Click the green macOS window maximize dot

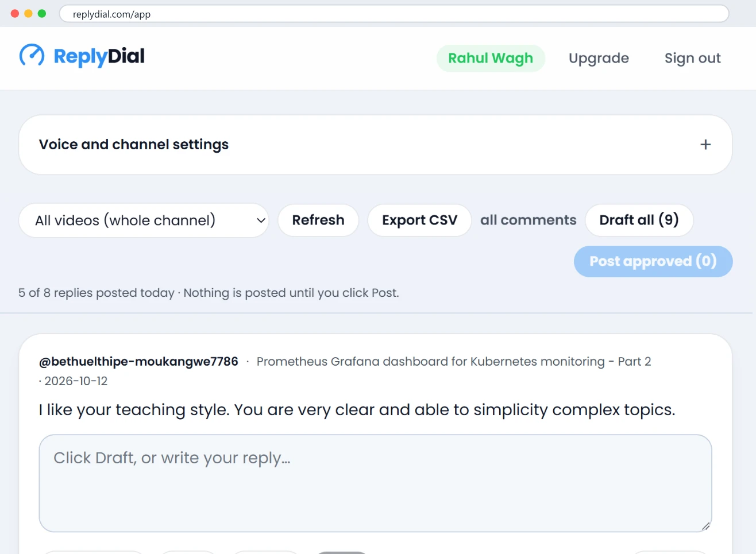(x=42, y=13)
